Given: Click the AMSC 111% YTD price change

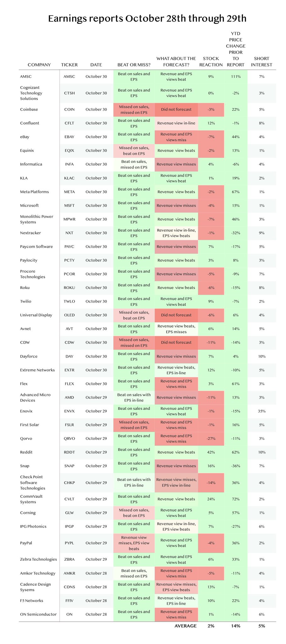Looking at the screenshot, I should click(236, 77).
